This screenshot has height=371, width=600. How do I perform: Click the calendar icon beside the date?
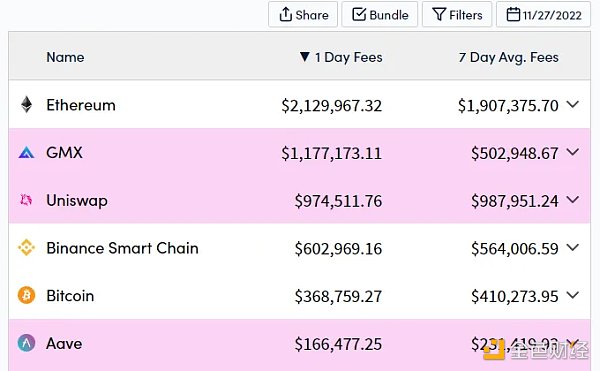513,15
